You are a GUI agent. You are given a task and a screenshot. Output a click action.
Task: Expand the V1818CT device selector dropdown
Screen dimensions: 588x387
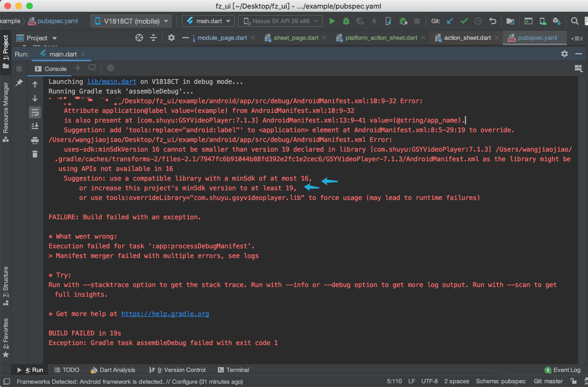pyautogui.click(x=131, y=21)
